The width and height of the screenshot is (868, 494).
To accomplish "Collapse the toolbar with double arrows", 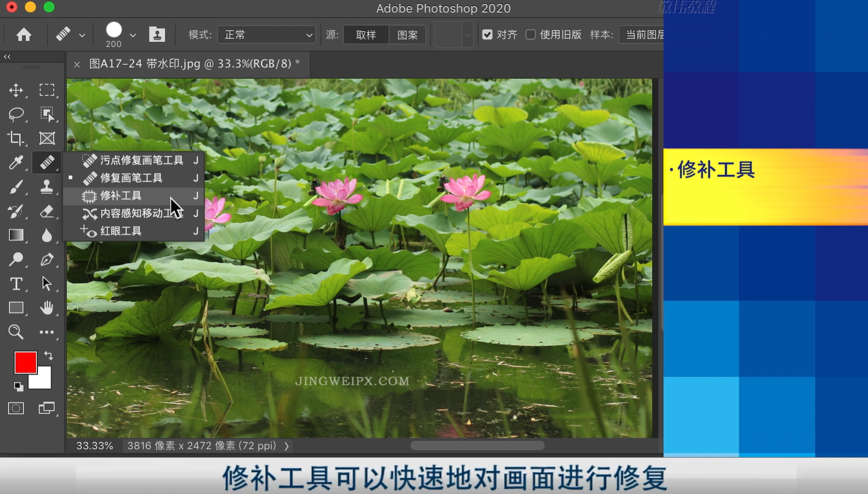I will pyautogui.click(x=7, y=57).
